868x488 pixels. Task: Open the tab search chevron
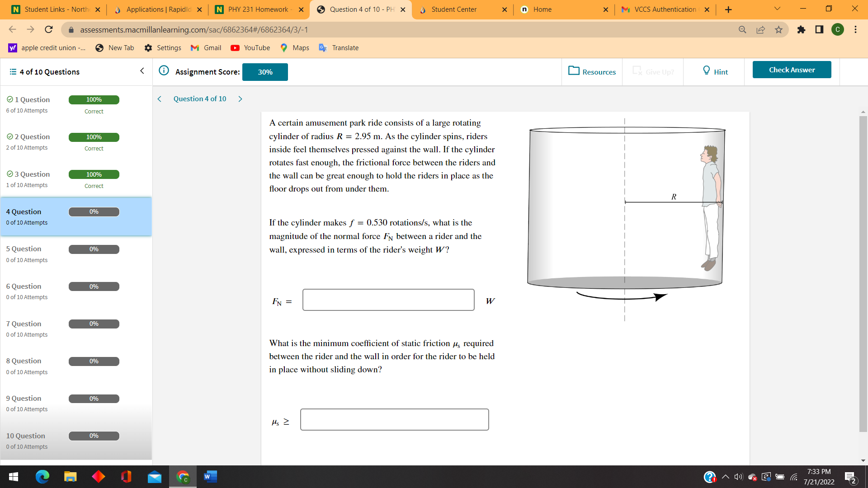pos(777,9)
